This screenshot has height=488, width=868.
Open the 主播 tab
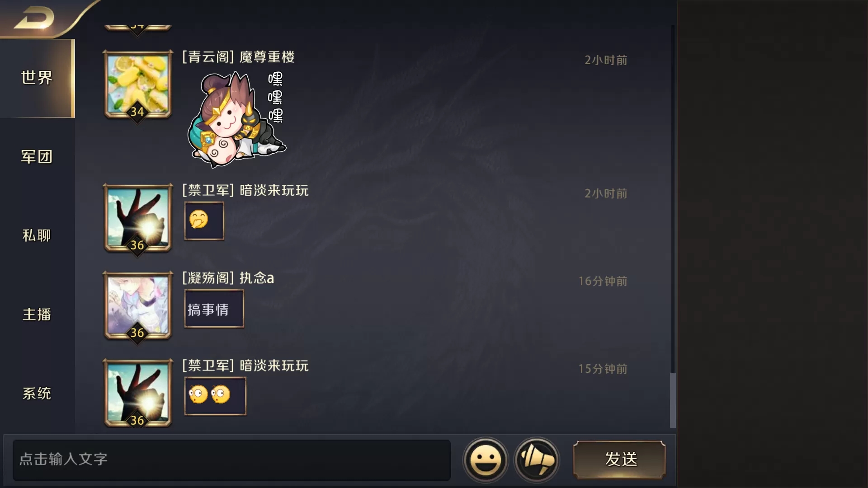click(x=37, y=314)
